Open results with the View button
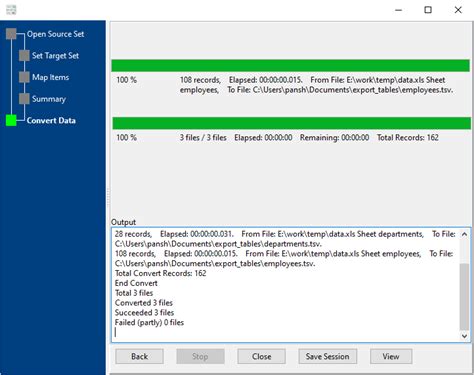Viewport: 474px width, 375px height. 391,357
